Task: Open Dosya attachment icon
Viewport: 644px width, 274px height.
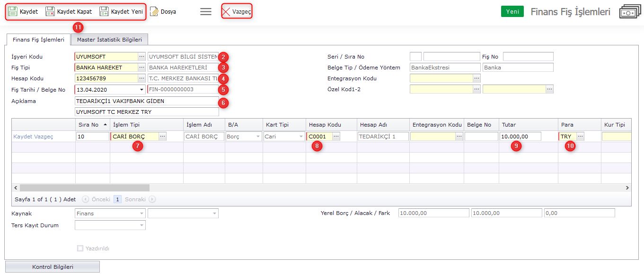Action: tap(154, 11)
